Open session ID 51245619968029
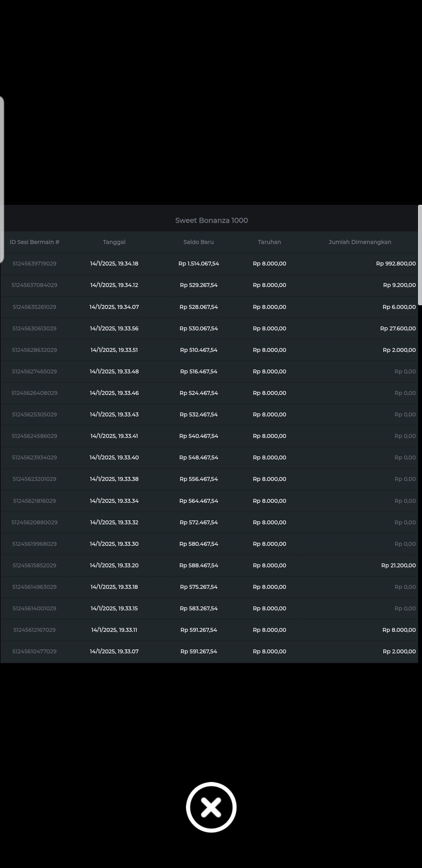 tap(34, 544)
